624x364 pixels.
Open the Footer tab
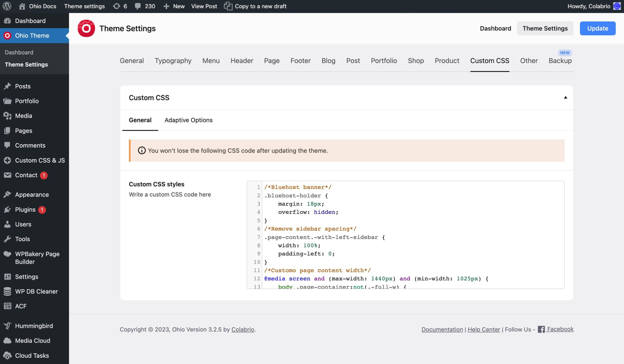pyautogui.click(x=300, y=61)
